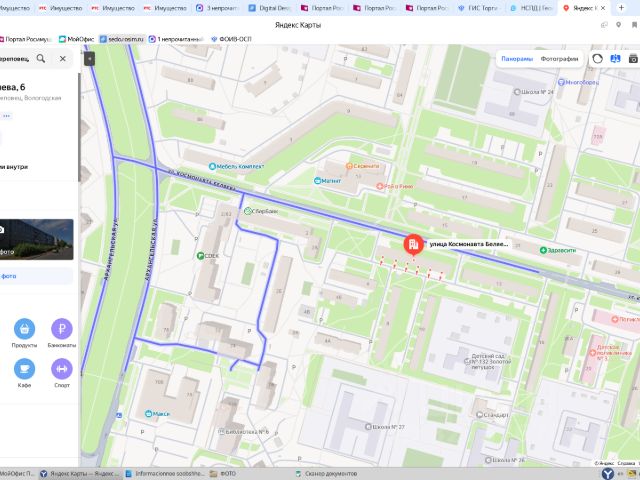Switch to the ГИС Торги browser tab
640x480 pixels.
pyautogui.click(x=478, y=8)
